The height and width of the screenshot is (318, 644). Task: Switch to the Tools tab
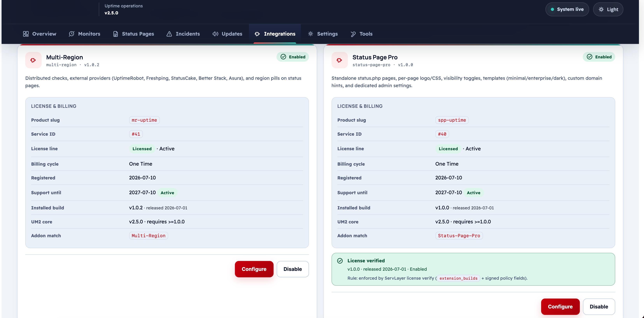[361, 34]
